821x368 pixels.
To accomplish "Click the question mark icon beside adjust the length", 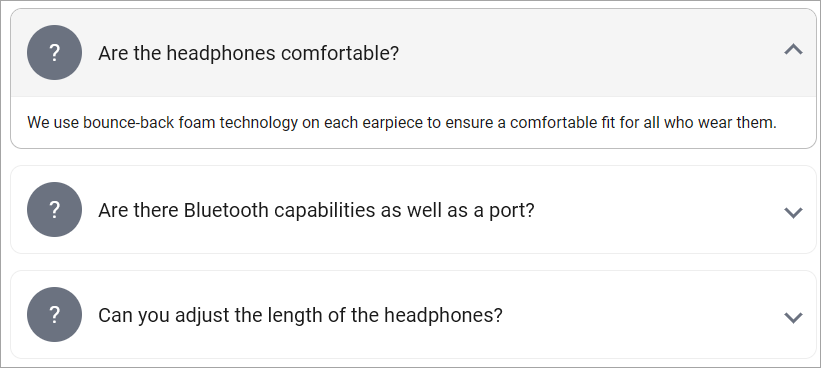I will click(x=54, y=314).
